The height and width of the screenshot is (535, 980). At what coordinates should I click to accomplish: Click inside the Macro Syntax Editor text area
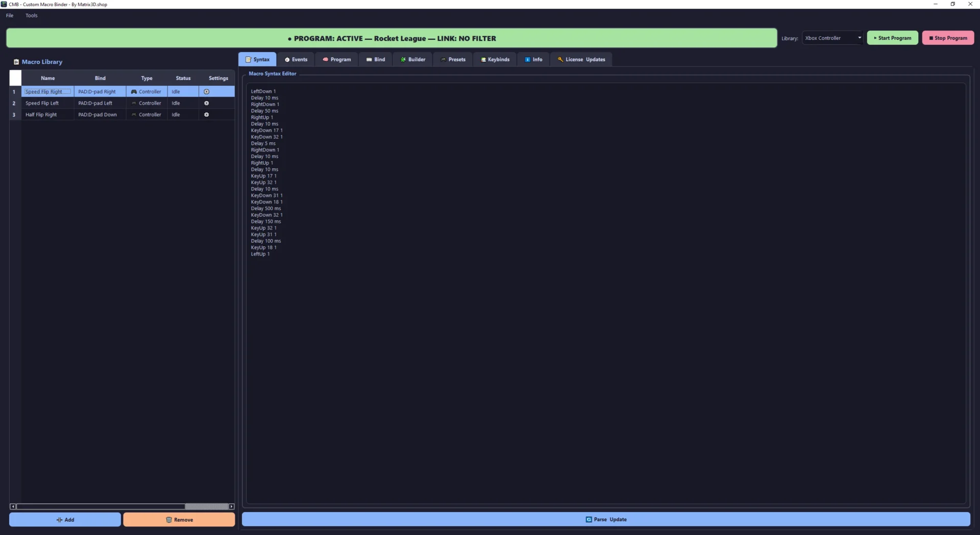click(x=606, y=293)
